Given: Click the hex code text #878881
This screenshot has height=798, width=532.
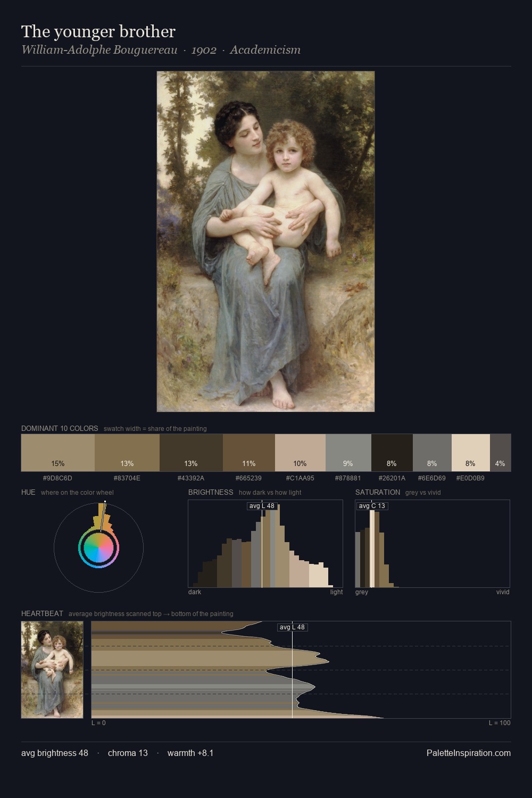Looking at the screenshot, I should (x=348, y=478).
